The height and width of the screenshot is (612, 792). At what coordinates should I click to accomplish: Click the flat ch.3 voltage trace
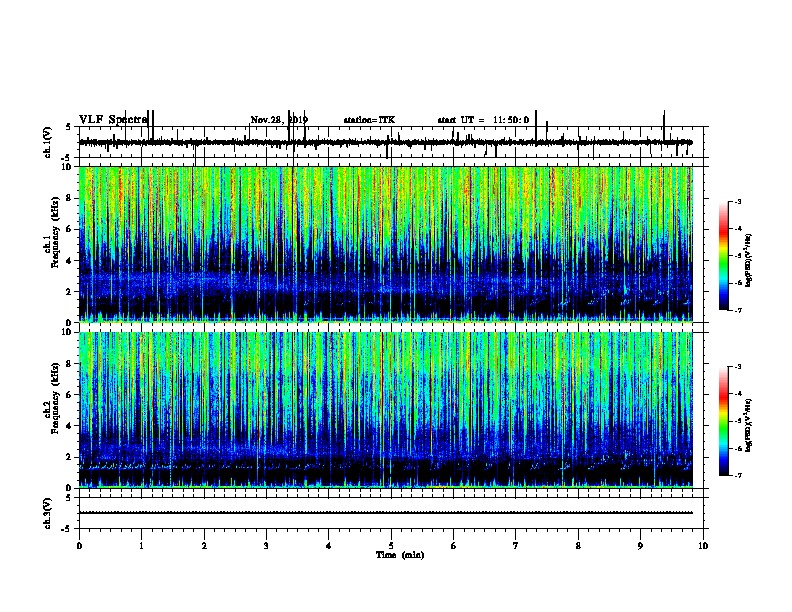tap(386, 513)
